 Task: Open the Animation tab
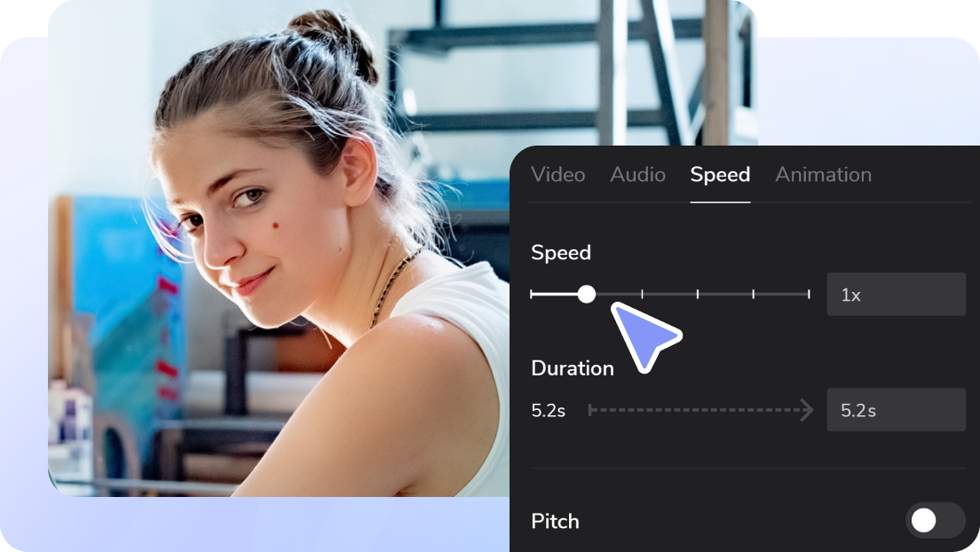[x=823, y=175]
